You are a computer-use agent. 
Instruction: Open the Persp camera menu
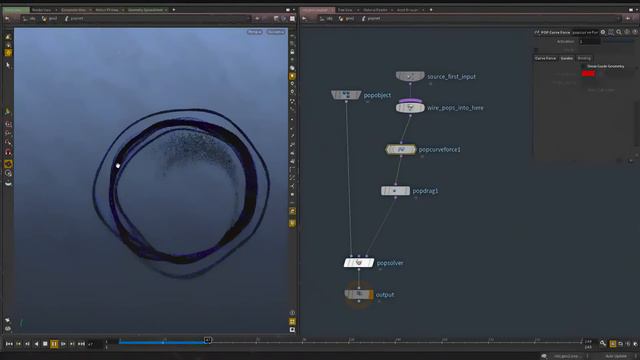[255, 32]
